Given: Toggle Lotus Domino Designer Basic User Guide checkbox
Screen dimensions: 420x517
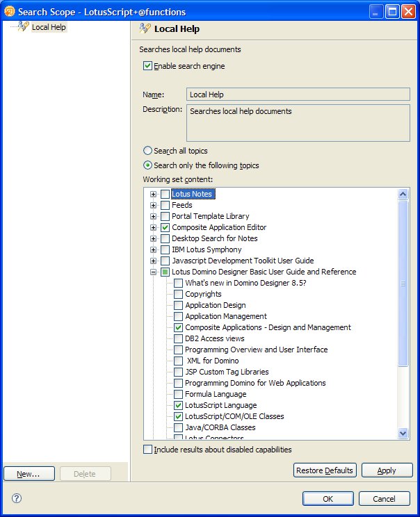Looking at the screenshot, I should click(165, 272).
